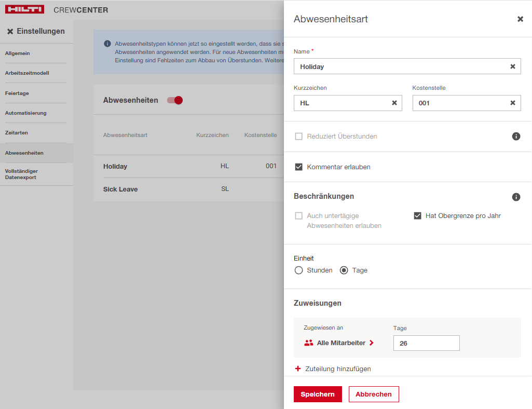Viewport: 532px width, 409px height.
Task: Clear the Kostenstelle field with X icon
Action: click(x=512, y=103)
